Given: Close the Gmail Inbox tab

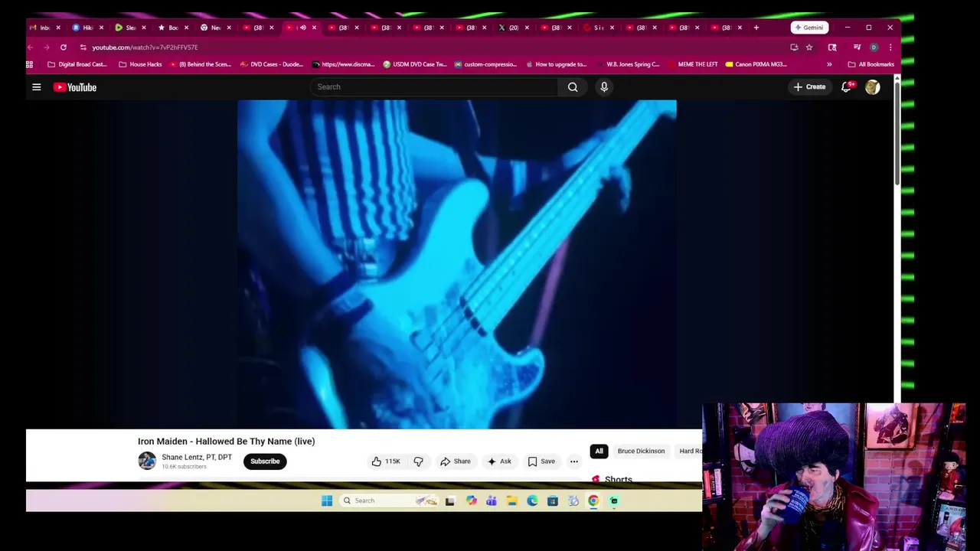Looking at the screenshot, I should (58, 28).
